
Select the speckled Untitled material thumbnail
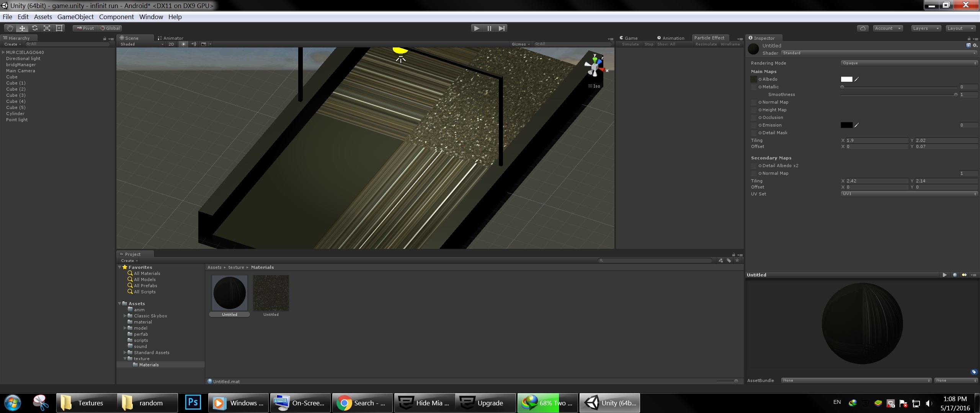point(271,293)
